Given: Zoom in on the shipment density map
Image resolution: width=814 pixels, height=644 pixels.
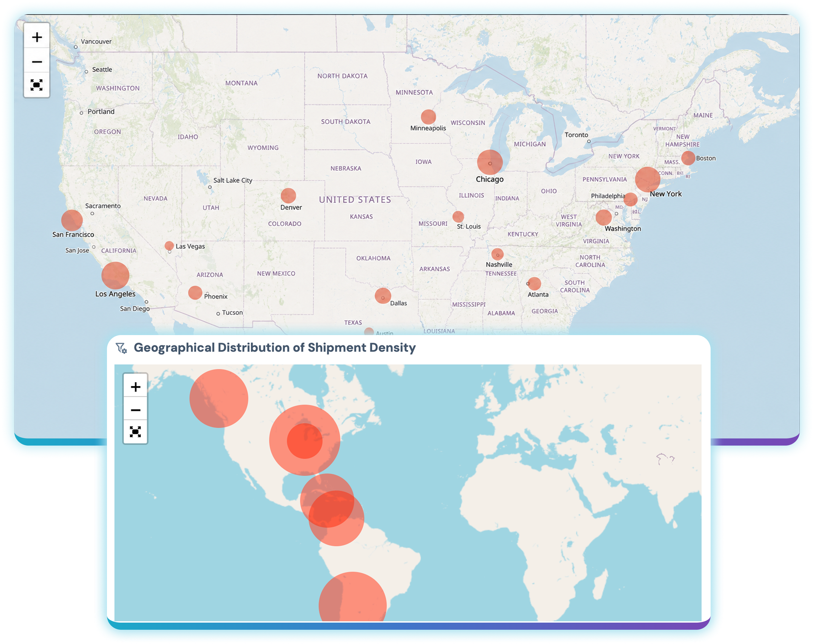Looking at the screenshot, I should click(135, 386).
